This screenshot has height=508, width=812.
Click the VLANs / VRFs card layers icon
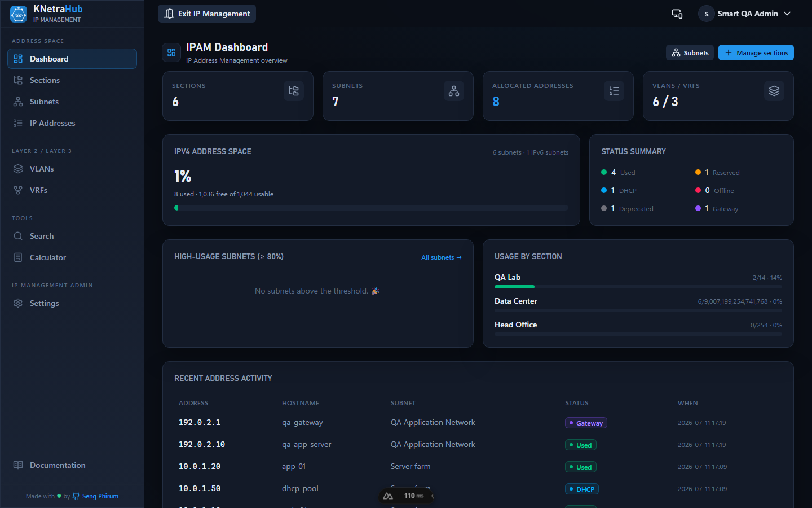tap(774, 91)
